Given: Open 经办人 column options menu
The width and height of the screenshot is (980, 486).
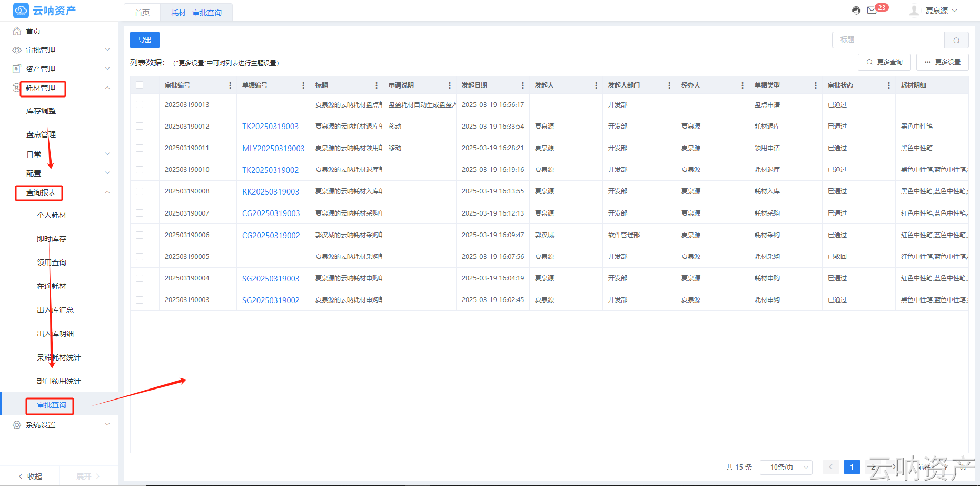Looking at the screenshot, I should 743,85.
